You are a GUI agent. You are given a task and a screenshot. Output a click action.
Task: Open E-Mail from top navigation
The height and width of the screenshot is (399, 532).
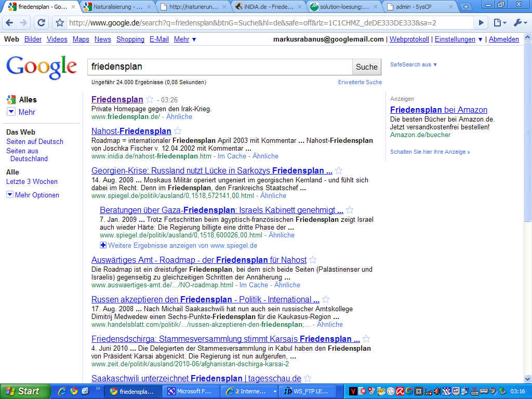coord(159,39)
